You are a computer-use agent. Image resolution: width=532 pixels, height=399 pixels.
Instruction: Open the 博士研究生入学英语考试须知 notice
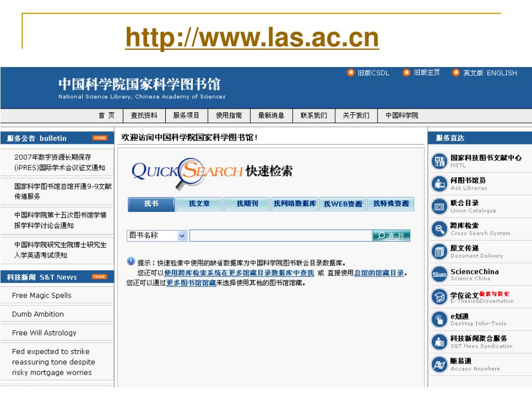tap(60, 250)
